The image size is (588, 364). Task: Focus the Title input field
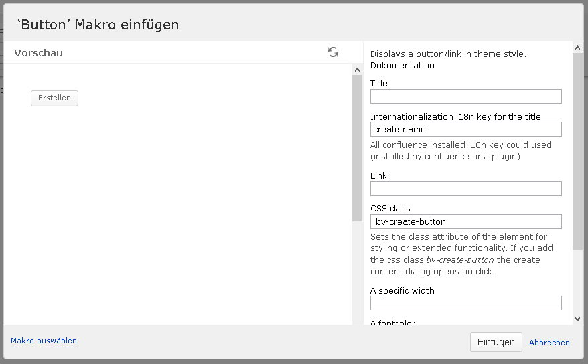pyautogui.click(x=465, y=96)
